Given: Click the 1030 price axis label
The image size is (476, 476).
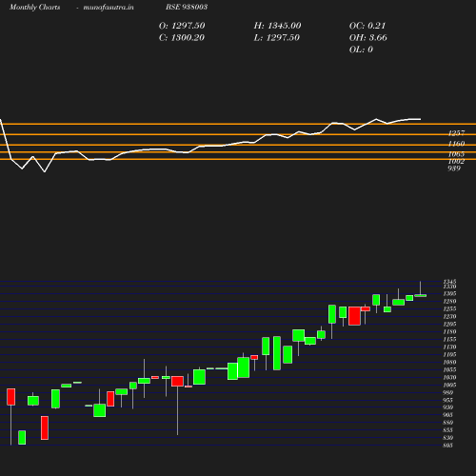Looking at the screenshot, I should [x=449, y=377].
